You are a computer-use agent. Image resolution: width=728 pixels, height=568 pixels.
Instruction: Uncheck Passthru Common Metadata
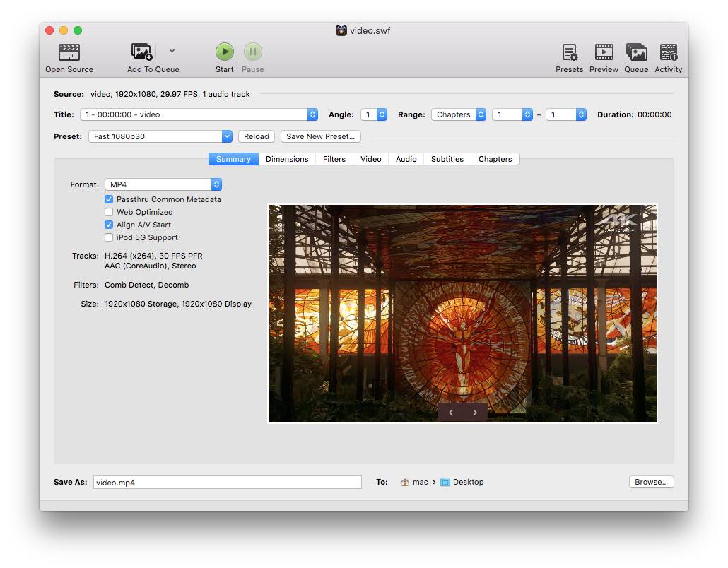[x=109, y=199]
